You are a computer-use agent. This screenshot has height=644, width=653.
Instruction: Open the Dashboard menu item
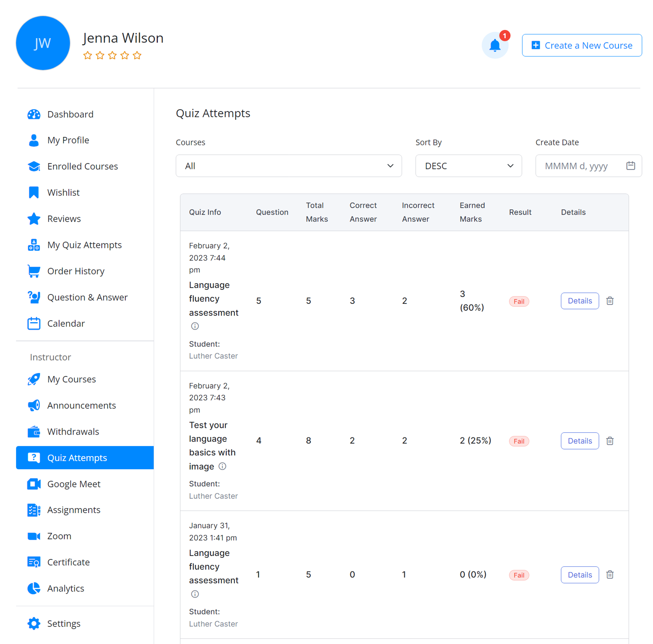[70, 114]
